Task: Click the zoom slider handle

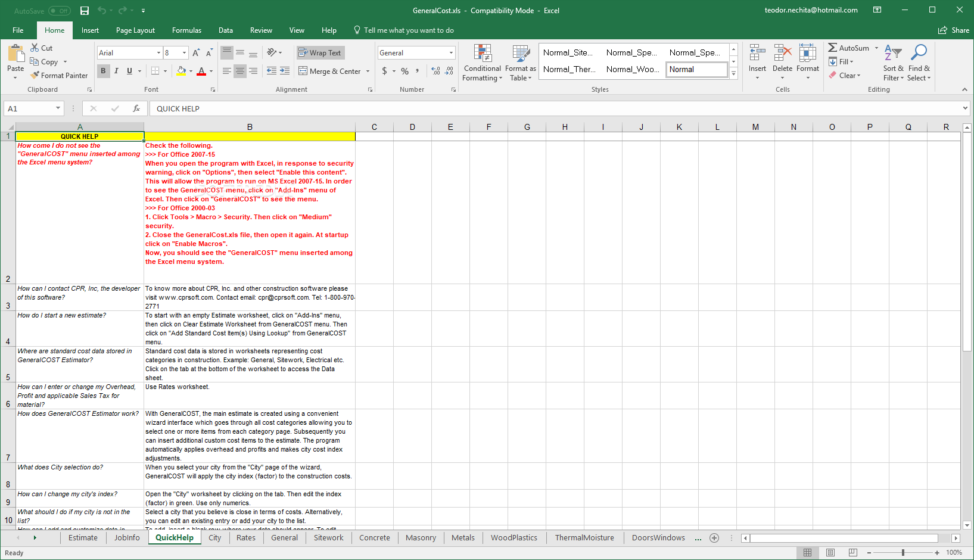Action: coord(903,553)
